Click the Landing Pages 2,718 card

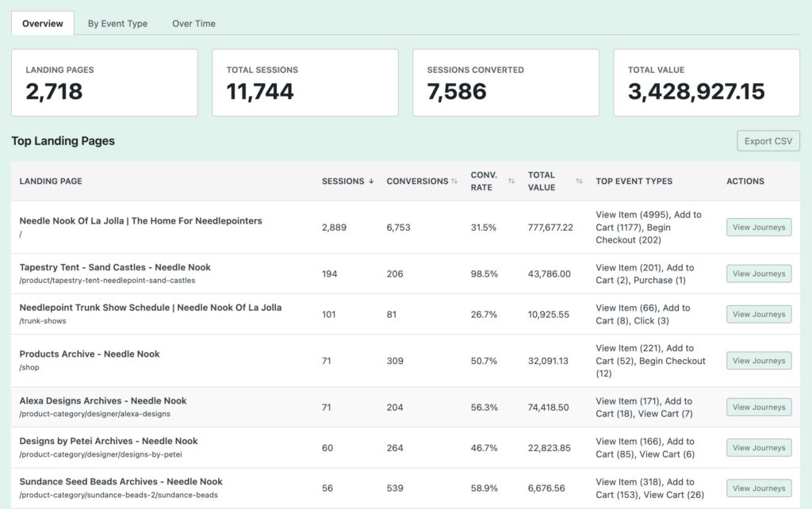105,82
